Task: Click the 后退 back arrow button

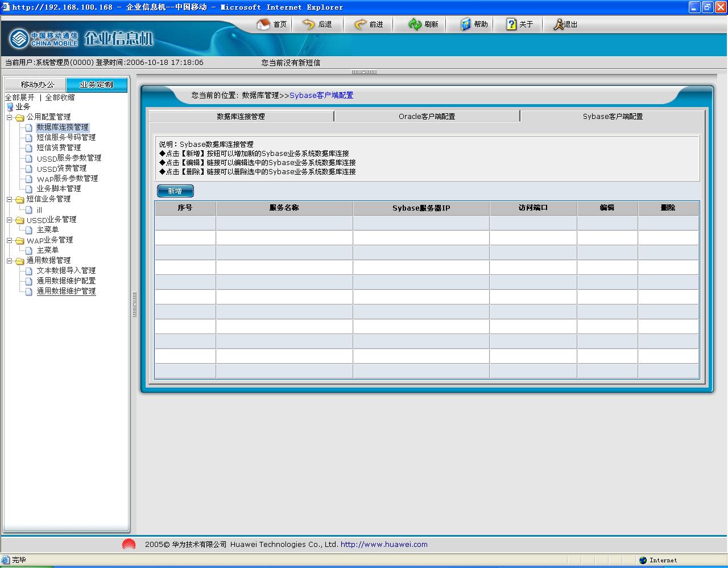Action: coord(317,24)
